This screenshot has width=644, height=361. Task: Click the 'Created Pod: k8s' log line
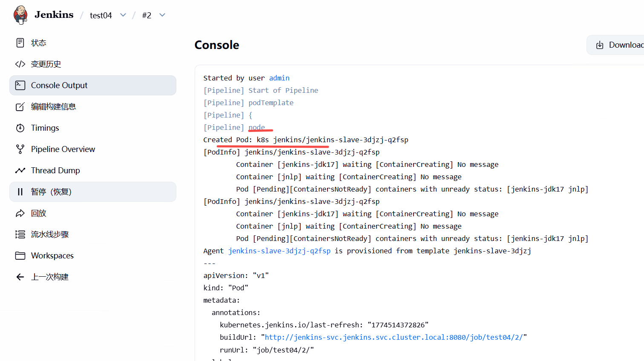coord(306,140)
